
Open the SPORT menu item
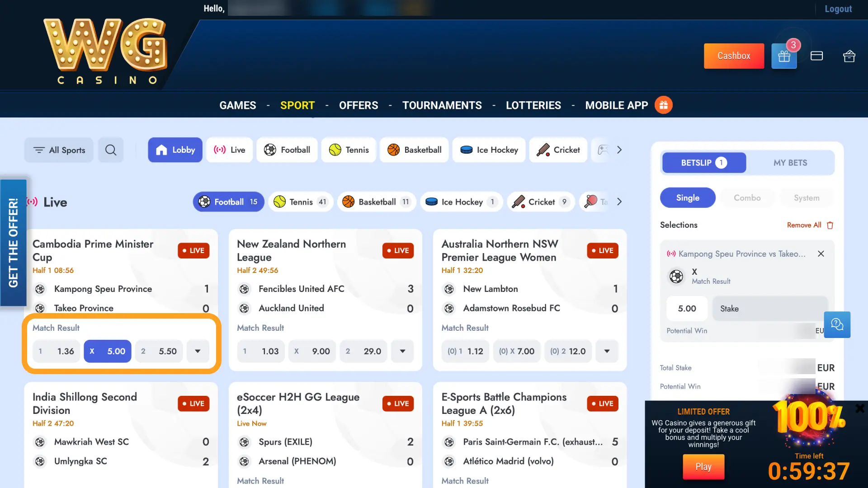click(x=297, y=105)
